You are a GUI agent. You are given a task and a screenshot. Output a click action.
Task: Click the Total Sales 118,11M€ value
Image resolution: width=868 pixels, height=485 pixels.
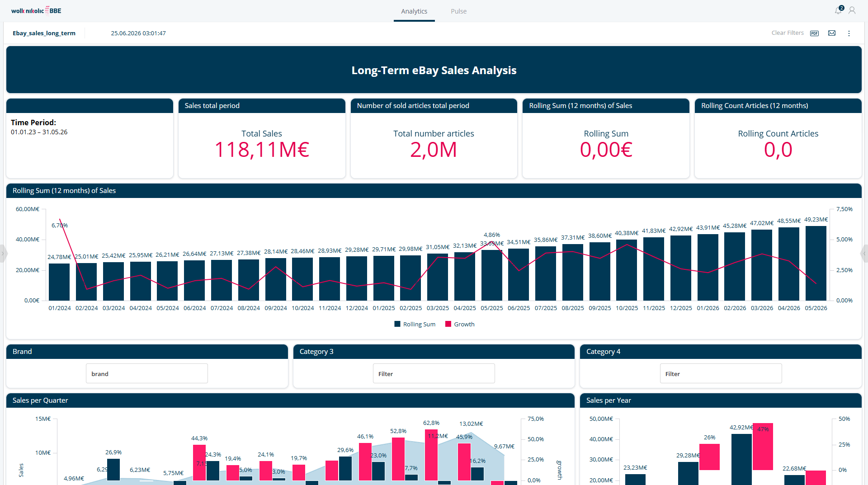262,150
